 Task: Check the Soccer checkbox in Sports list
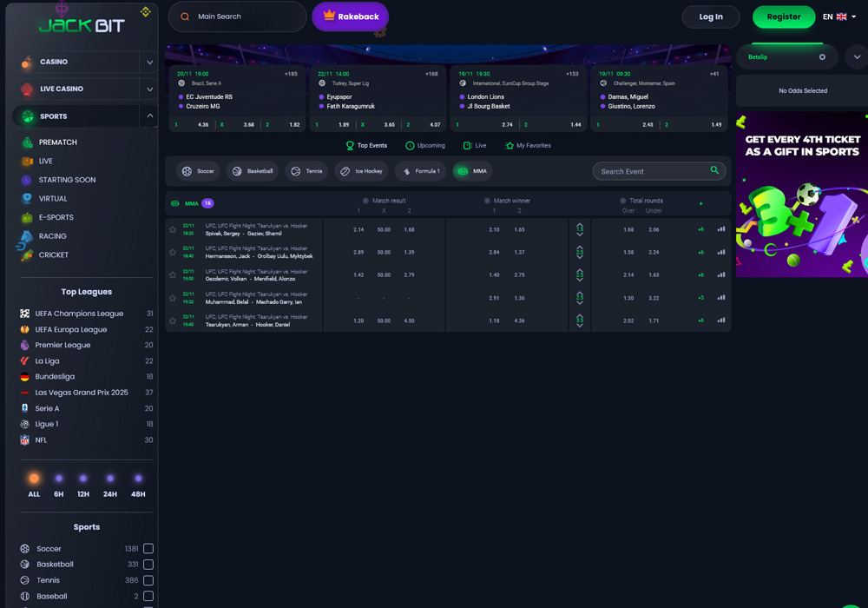148,548
